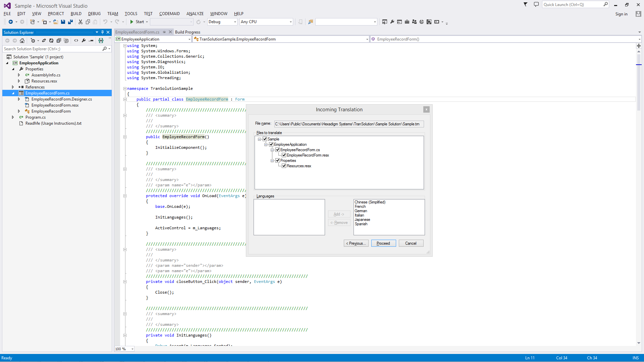This screenshot has height=362, width=644.
Task: Select French in the languages list
Action: (360, 206)
